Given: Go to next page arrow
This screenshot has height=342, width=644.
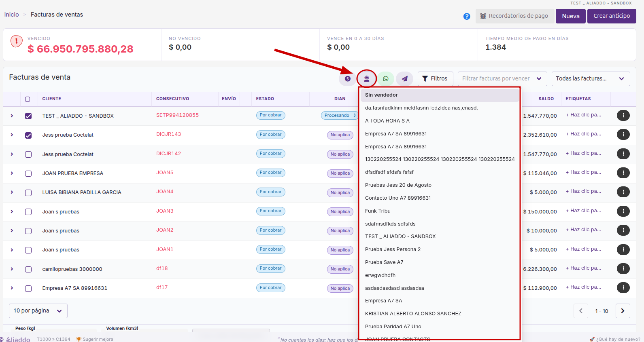Looking at the screenshot, I should coord(623,311).
